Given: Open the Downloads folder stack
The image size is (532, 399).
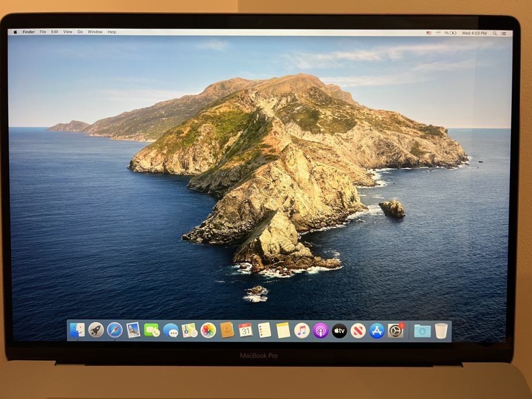Looking at the screenshot, I should (x=423, y=331).
